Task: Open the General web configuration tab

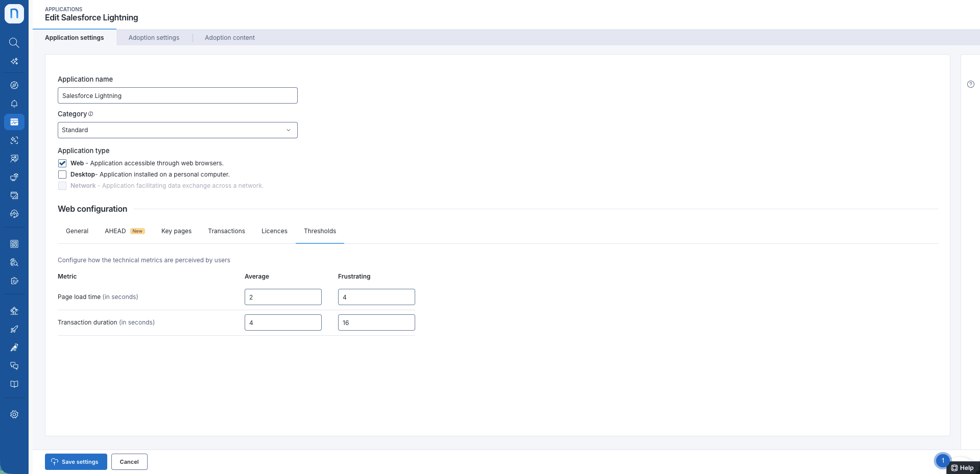Action: coord(77,231)
